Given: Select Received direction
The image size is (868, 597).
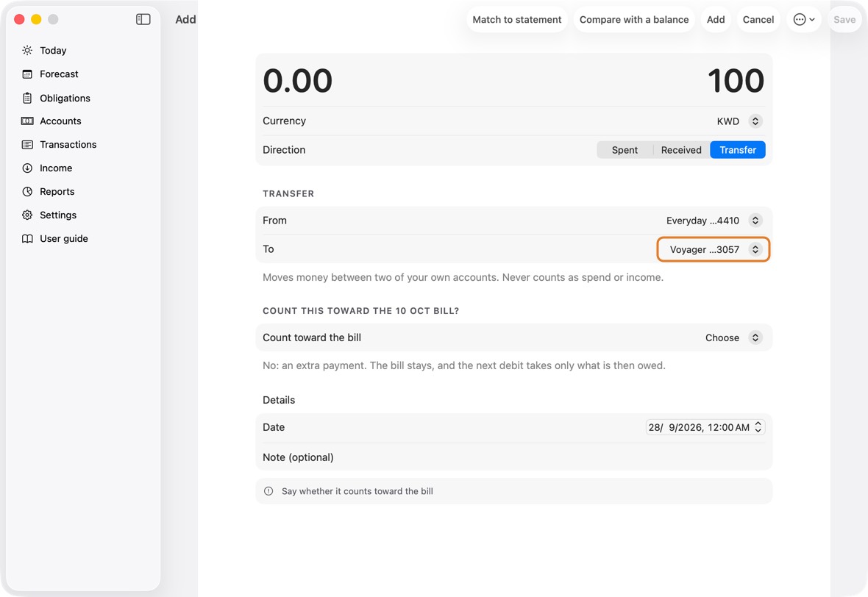Looking at the screenshot, I should click(681, 150).
